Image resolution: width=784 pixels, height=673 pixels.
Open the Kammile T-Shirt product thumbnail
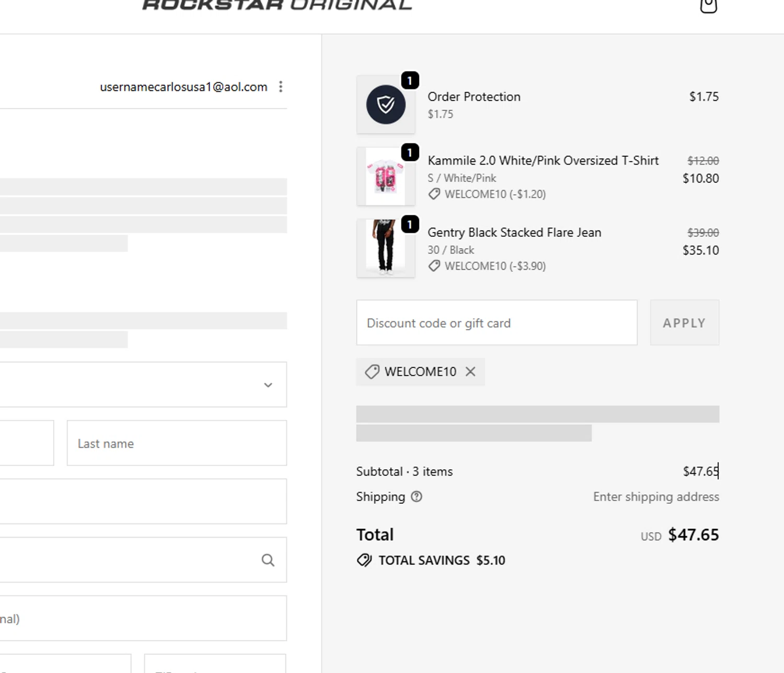pyautogui.click(x=386, y=177)
